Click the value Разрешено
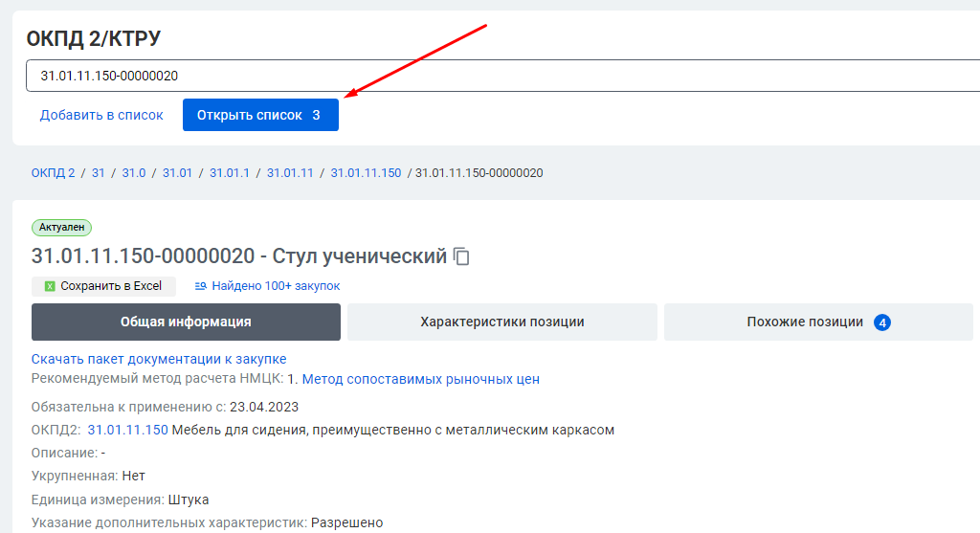This screenshot has width=980, height=533. pos(346,522)
